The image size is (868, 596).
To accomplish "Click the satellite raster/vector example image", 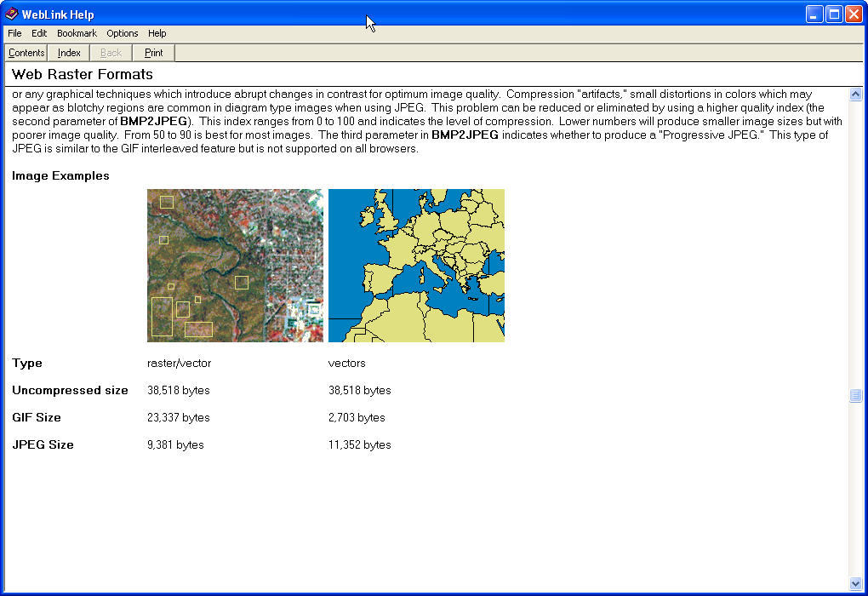I will (x=235, y=266).
